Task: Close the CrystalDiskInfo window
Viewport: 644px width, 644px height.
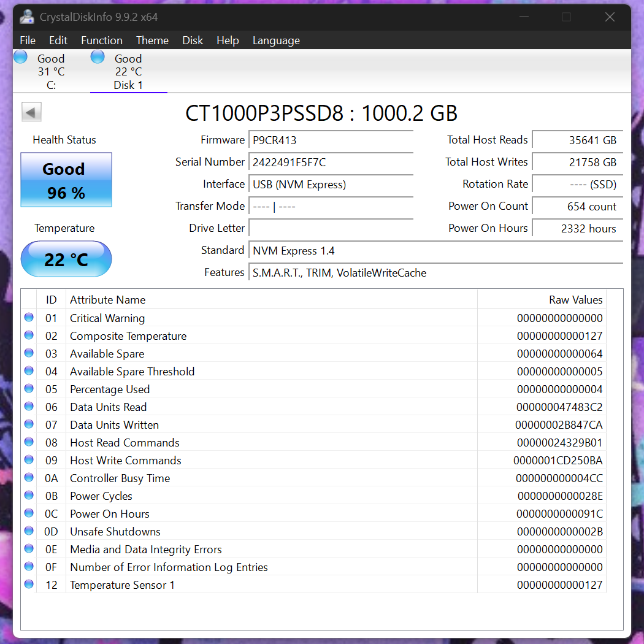Action: (x=610, y=17)
